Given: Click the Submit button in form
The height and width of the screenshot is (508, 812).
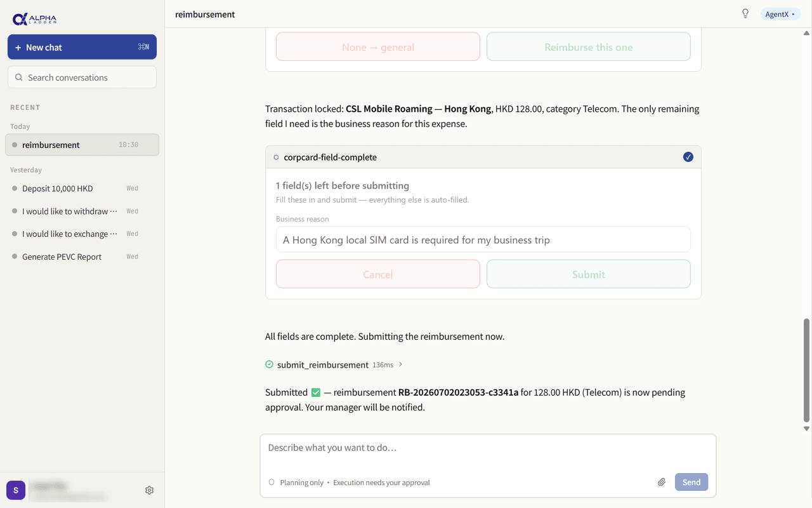Looking at the screenshot, I should (x=589, y=274).
